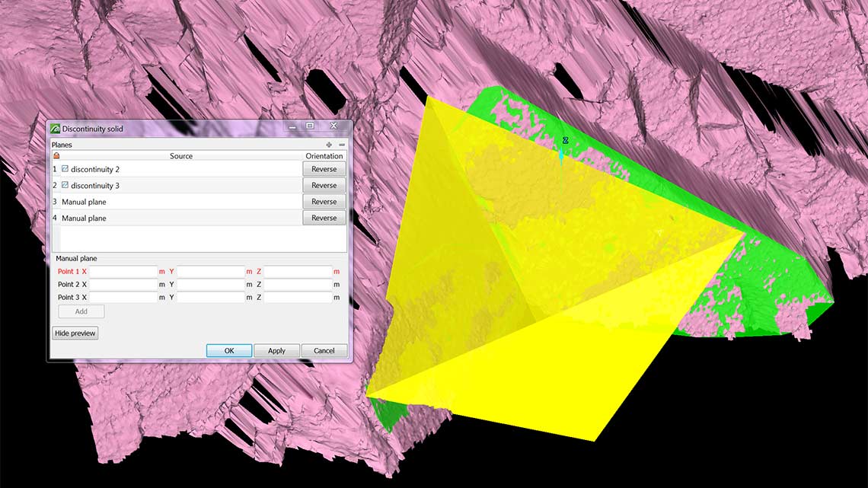The height and width of the screenshot is (488, 868).
Task: Click the app icon in the dialog title bar
Action: point(55,129)
